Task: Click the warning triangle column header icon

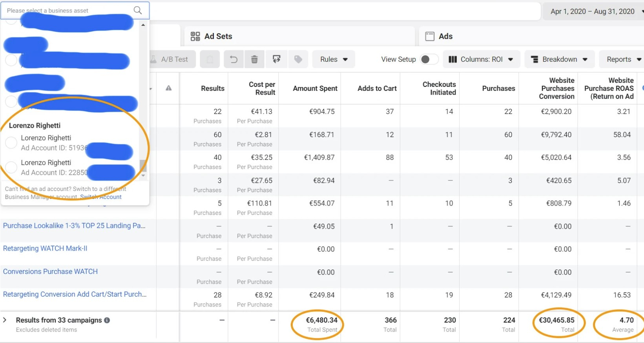Action: point(168,88)
